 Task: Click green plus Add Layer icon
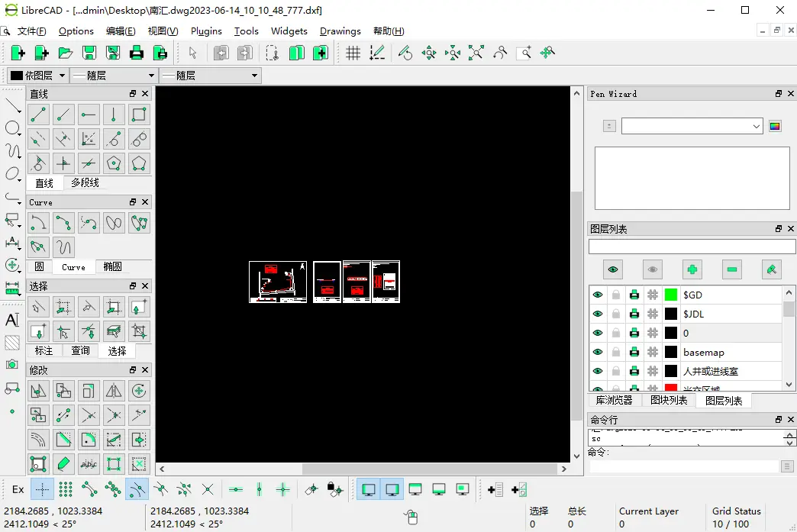(692, 269)
